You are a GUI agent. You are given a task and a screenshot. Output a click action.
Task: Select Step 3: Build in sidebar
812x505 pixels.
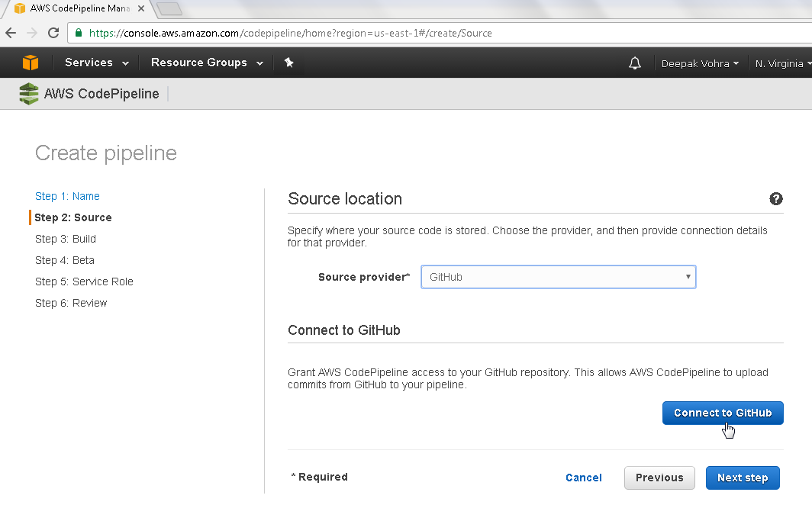[66, 239]
